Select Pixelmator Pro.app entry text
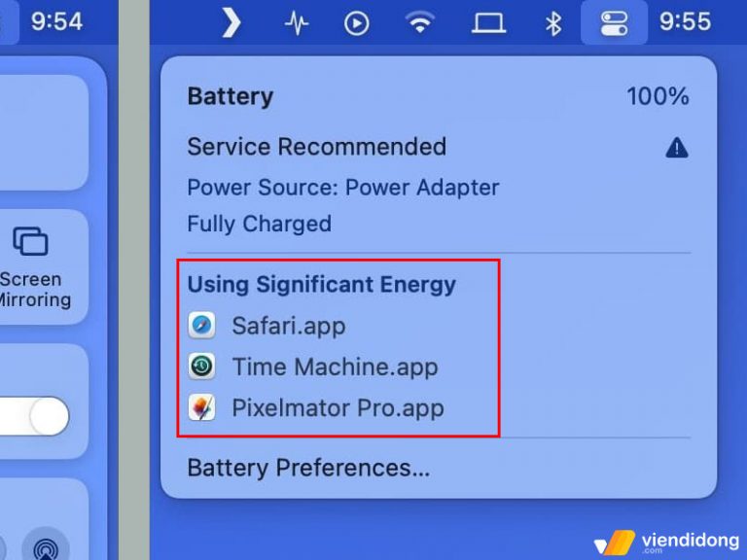 click(x=338, y=408)
